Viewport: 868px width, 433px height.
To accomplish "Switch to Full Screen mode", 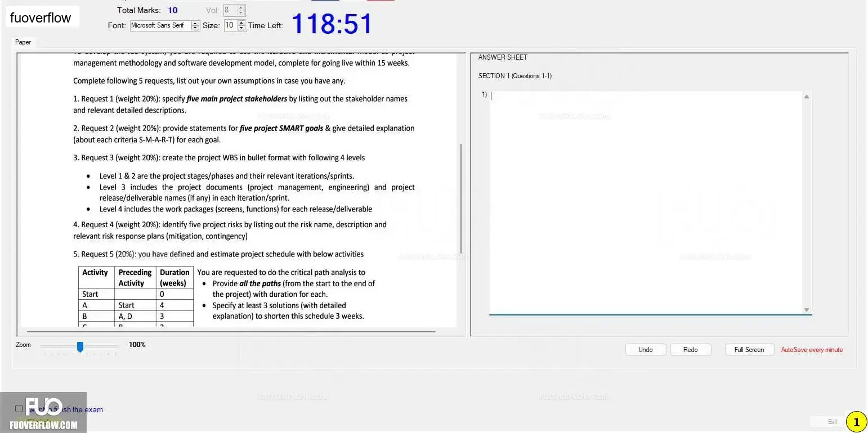I will pos(749,350).
